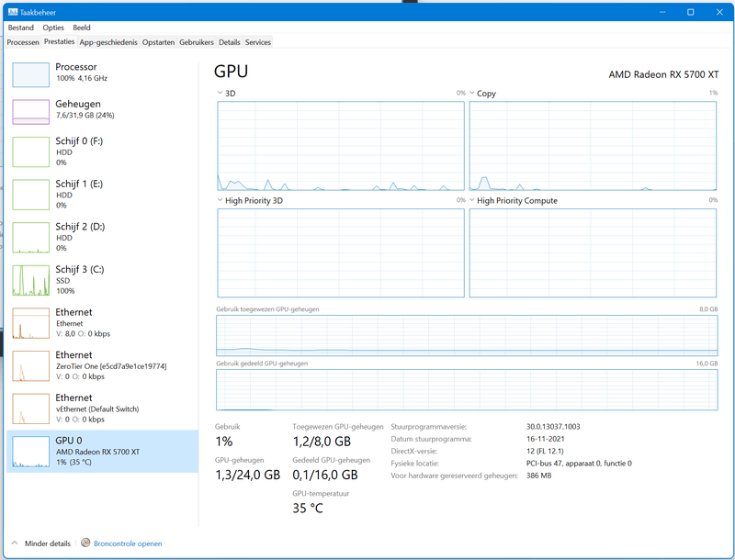Click Broncontrole openen link
735x560 pixels.
[128, 543]
